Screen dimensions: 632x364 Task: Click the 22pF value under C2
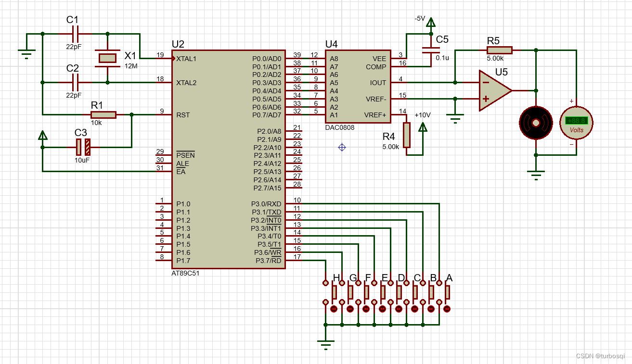coord(74,95)
